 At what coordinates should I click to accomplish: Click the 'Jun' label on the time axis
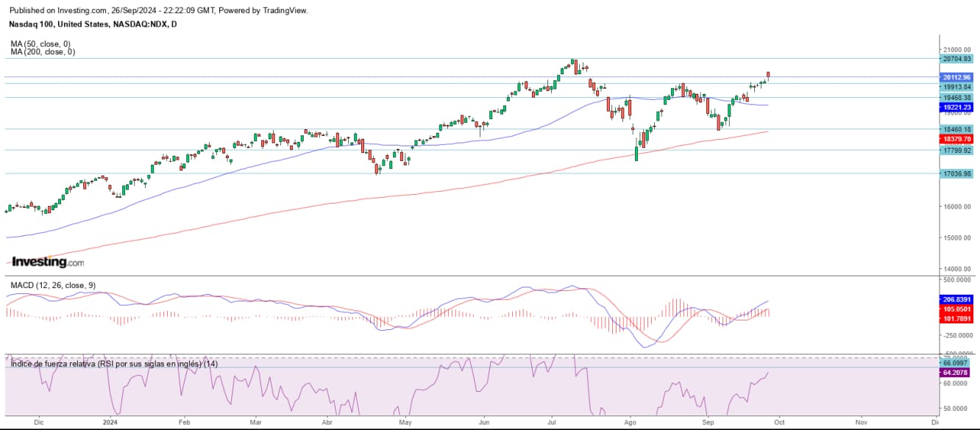tap(484, 423)
